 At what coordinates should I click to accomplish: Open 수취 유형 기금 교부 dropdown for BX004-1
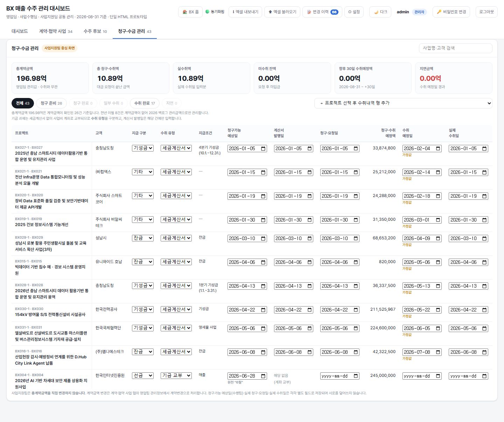pyautogui.click(x=176, y=376)
